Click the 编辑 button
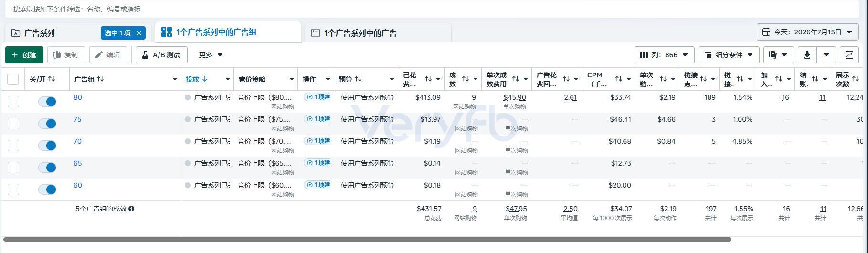The image size is (868, 253). tap(108, 55)
